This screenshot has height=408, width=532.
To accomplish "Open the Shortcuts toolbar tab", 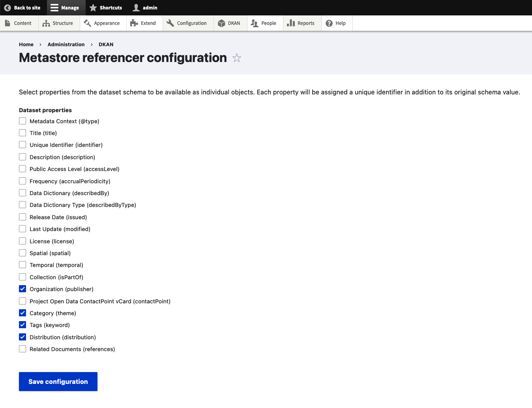I will tap(106, 8).
